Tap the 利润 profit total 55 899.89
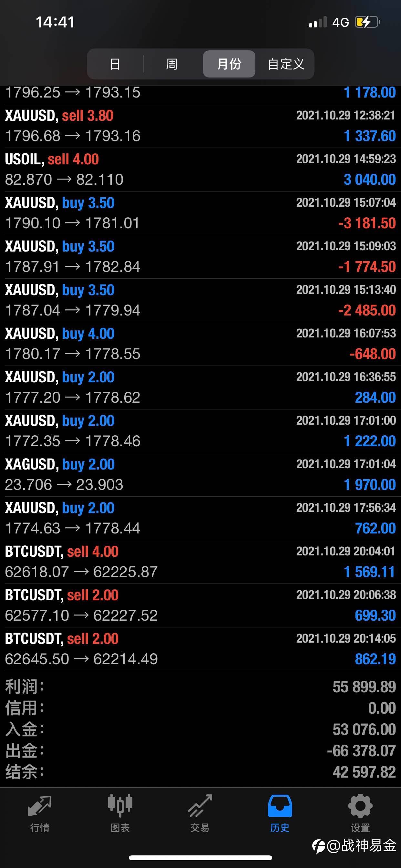This screenshot has width=401, height=868. [364, 687]
